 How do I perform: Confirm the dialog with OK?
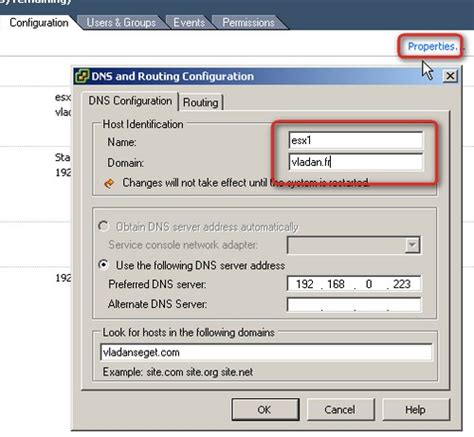[x=265, y=409]
